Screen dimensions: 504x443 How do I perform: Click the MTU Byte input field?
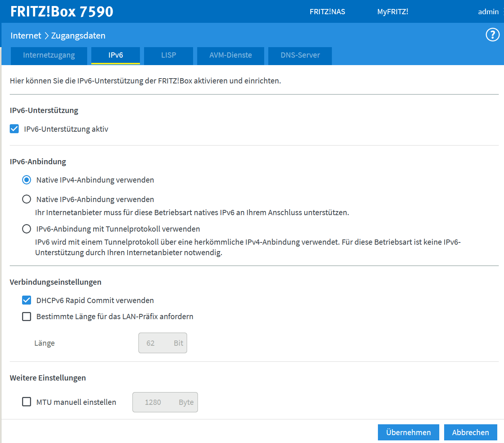165,402
